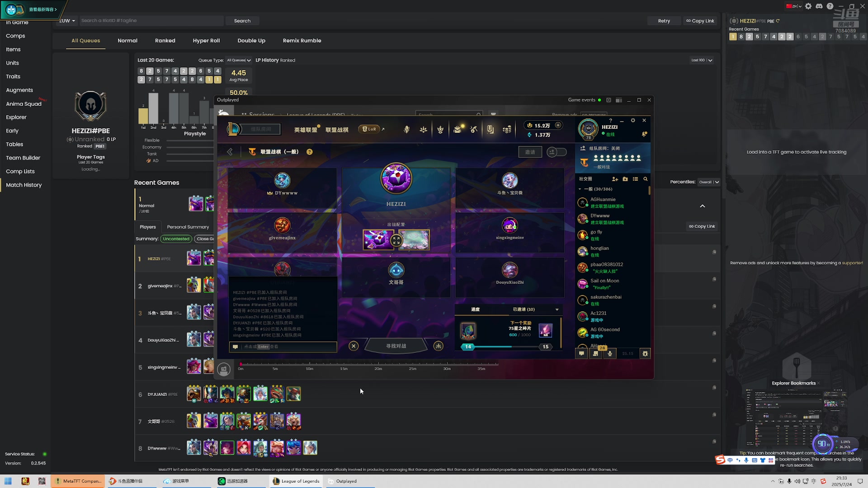The image size is (868, 488).
Task: Click the microphone icon below the friends list
Action: point(610,353)
